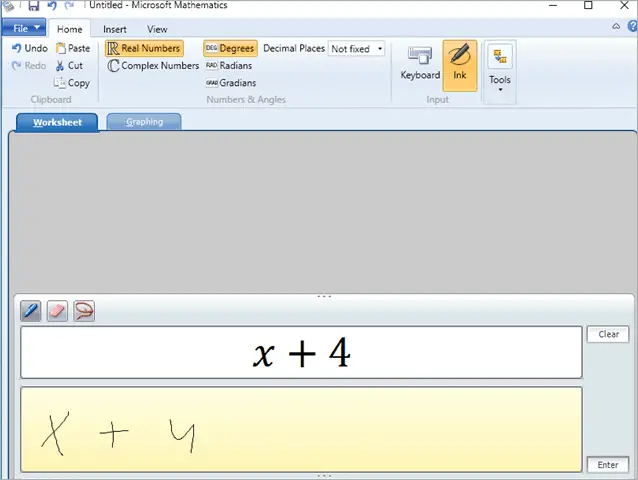Choose the lasso Select and Correct tool
The height and width of the screenshot is (480, 638).
point(84,311)
